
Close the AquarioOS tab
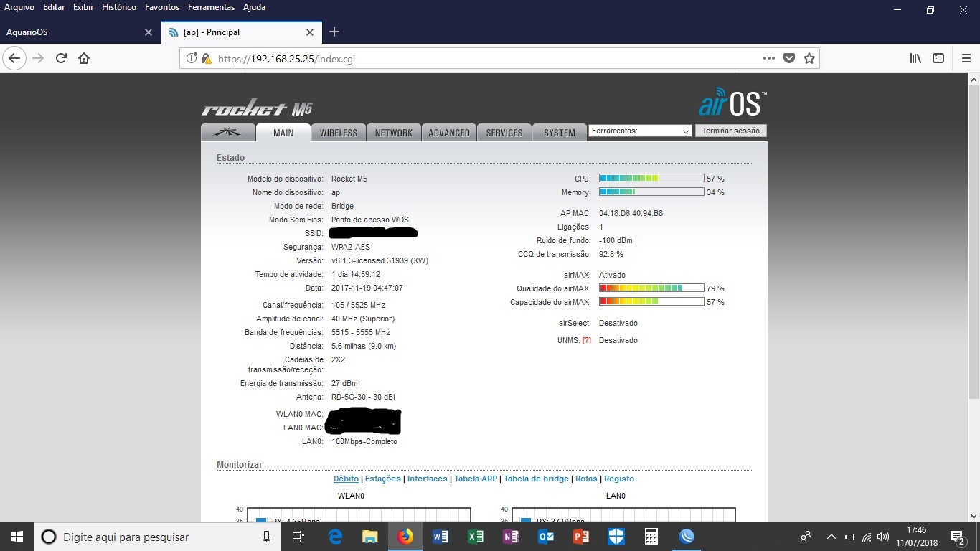pyautogui.click(x=149, y=32)
